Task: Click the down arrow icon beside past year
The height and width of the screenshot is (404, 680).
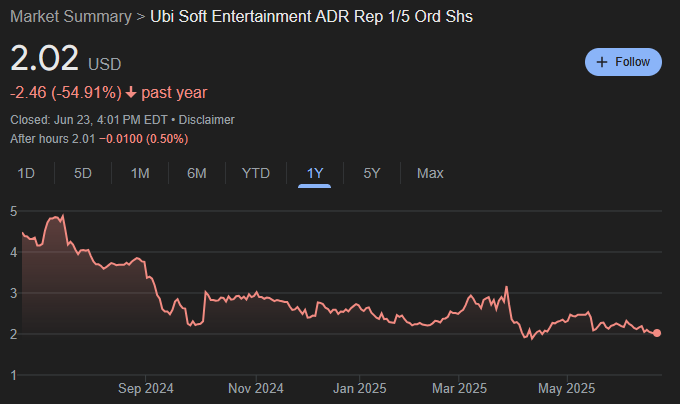Action: click(x=131, y=92)
